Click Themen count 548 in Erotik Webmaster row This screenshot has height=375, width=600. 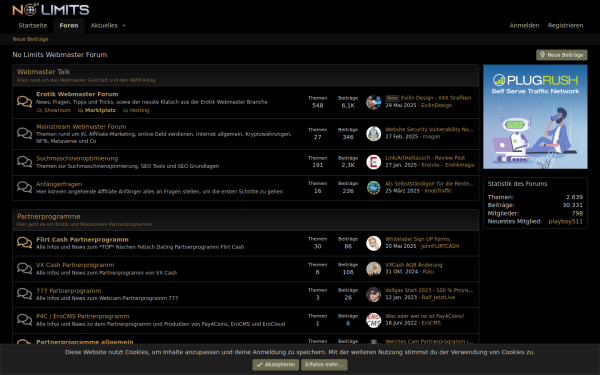pyautogui.click(x=318, y=106)
